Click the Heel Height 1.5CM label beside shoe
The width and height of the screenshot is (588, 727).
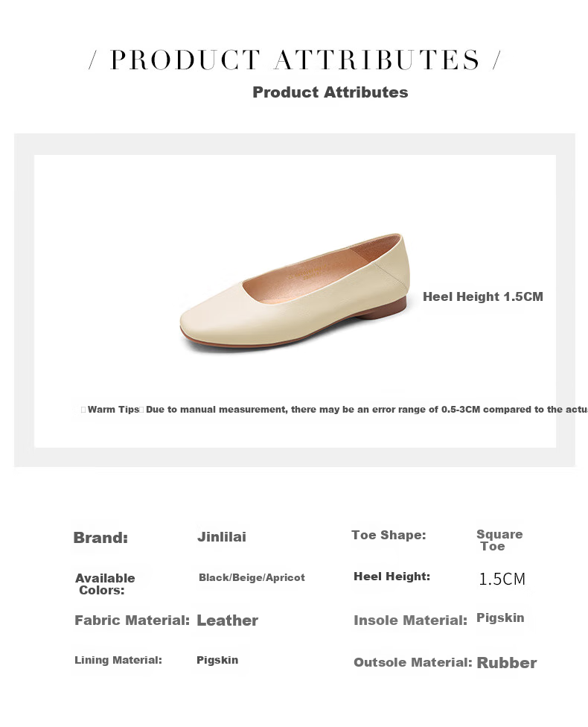coord(483,296)
